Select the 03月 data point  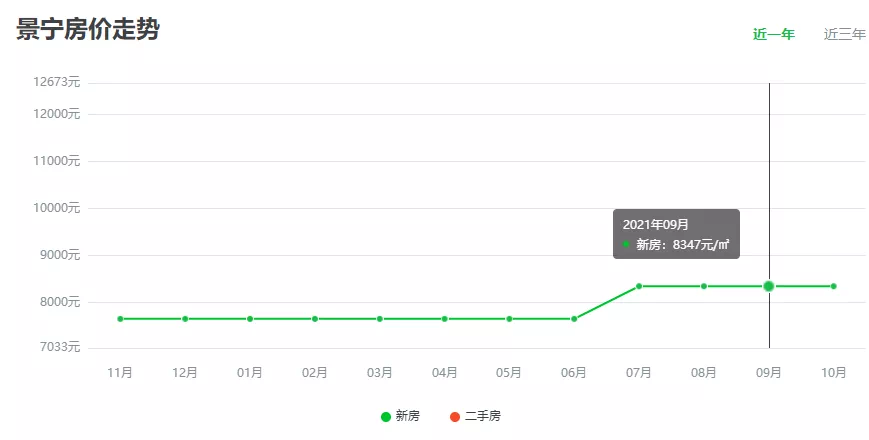click(x=380, y=319)
